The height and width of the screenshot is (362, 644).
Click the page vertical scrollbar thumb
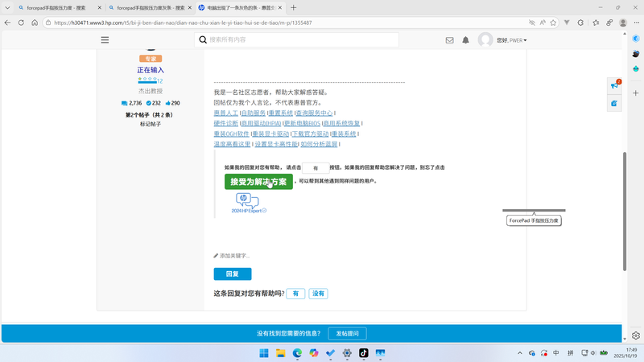(x=624, y=209)
